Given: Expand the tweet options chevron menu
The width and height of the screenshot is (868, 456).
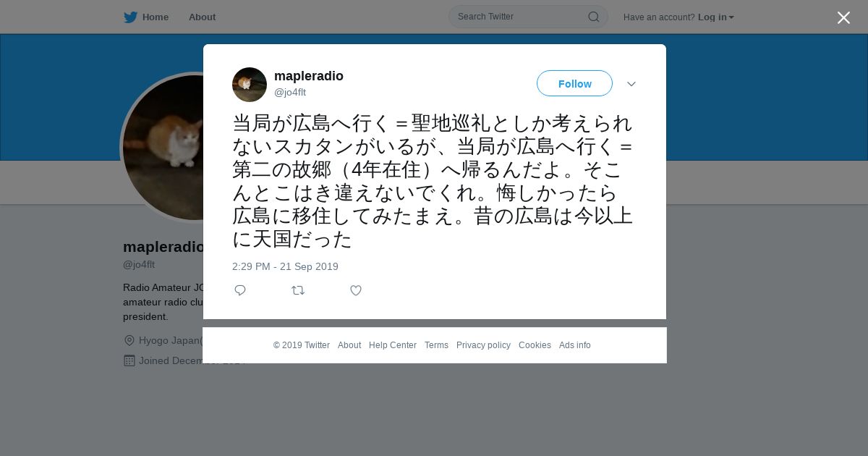Looking at the screenshot, I should point(631,84).
